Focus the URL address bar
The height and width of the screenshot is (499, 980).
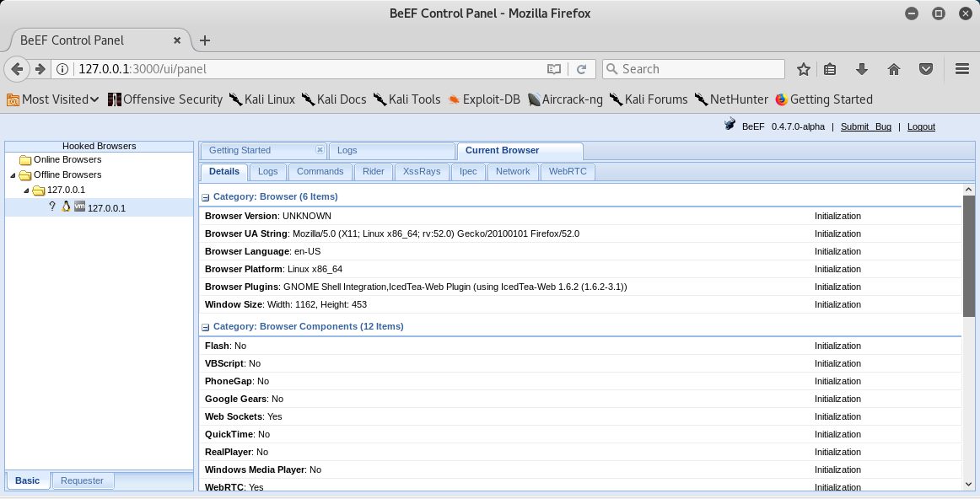310,69
